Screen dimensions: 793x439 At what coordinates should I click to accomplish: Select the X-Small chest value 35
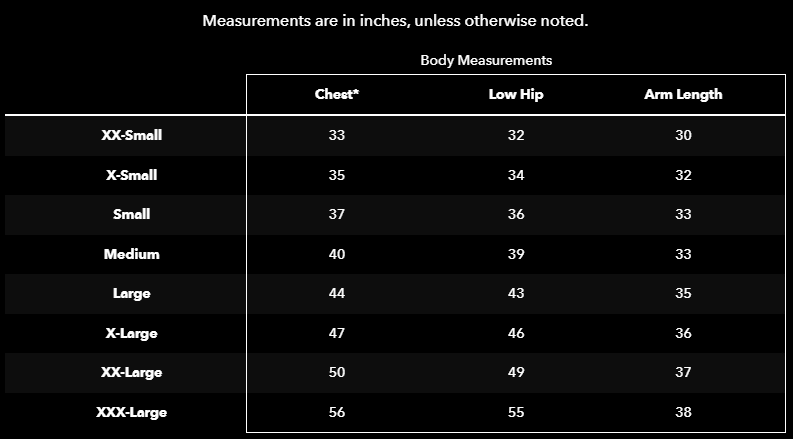point(336,175)
